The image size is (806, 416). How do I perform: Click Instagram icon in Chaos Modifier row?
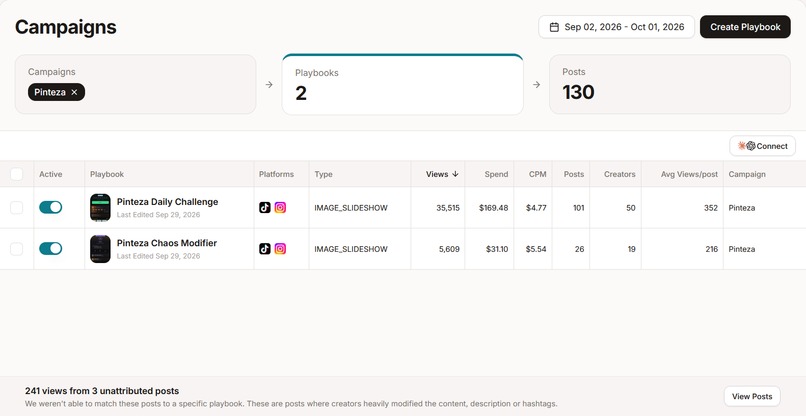[280, 249]
